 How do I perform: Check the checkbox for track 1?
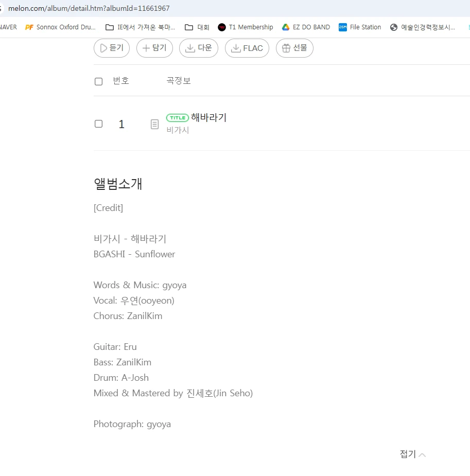click(98, 124)
